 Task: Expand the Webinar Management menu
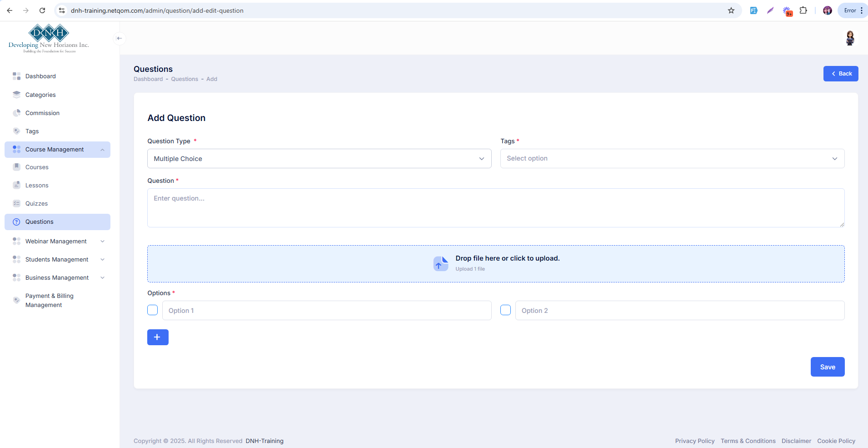pyautogui.click(x=58, y=241)
